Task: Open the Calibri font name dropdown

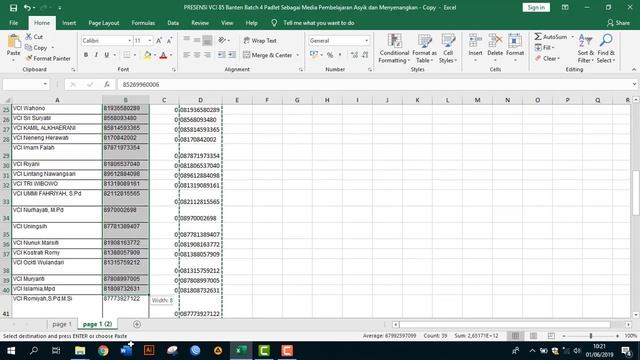Action: 129,40
